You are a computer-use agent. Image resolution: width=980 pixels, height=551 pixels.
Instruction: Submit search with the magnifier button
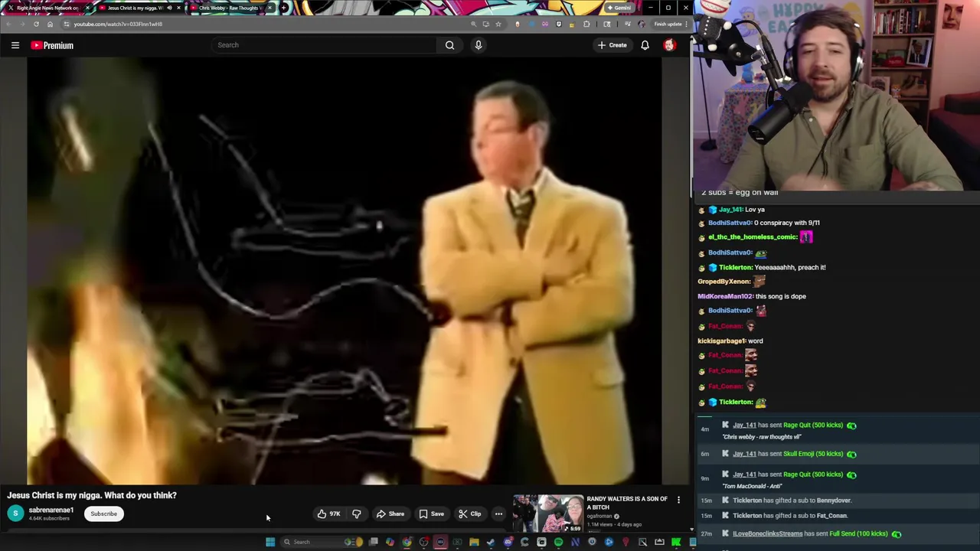coord(449,45)
